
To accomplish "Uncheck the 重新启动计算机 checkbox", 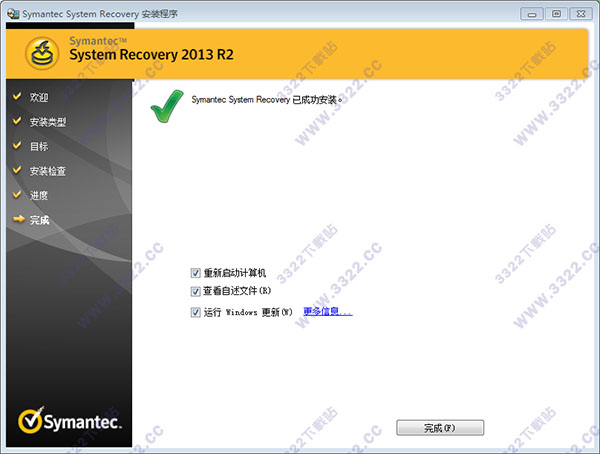I will pos(195,273).
